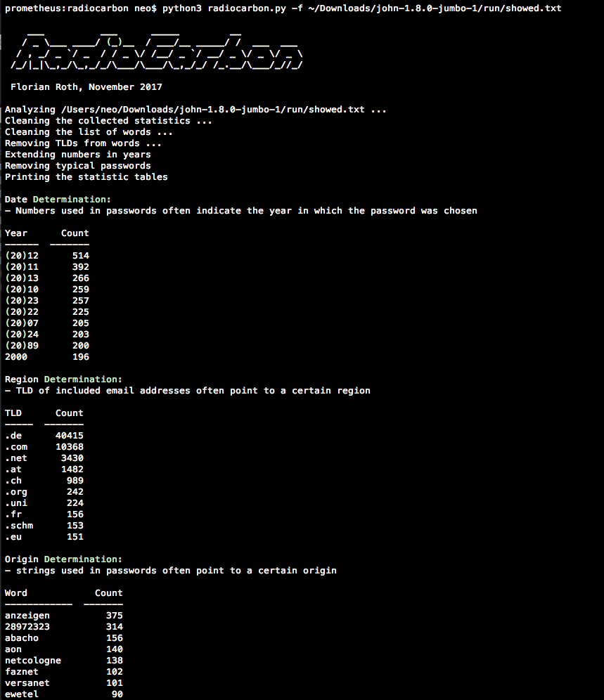The image size is (604, 700).
Task: Select the .de TLD entry
Action: [13, 436]
